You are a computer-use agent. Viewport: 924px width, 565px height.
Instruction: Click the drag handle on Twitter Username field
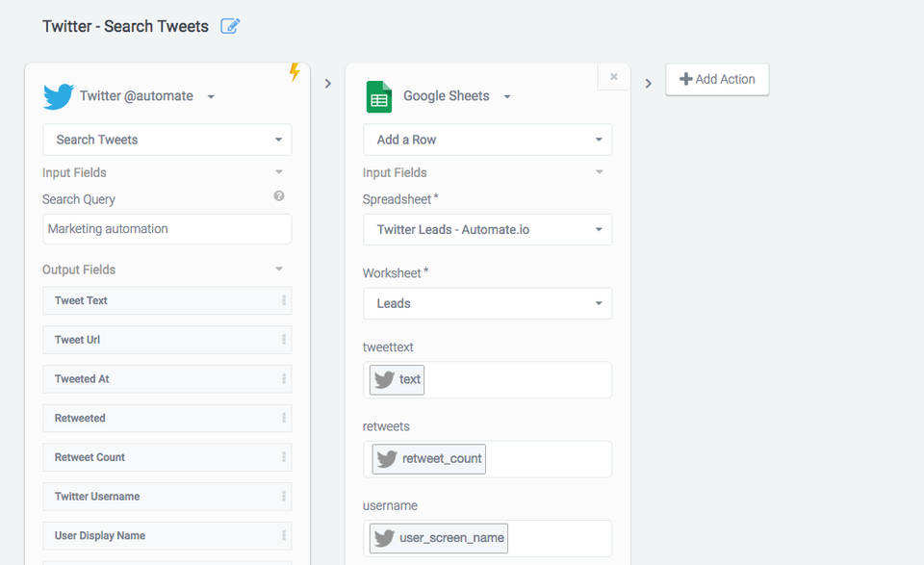click(284, 497)
